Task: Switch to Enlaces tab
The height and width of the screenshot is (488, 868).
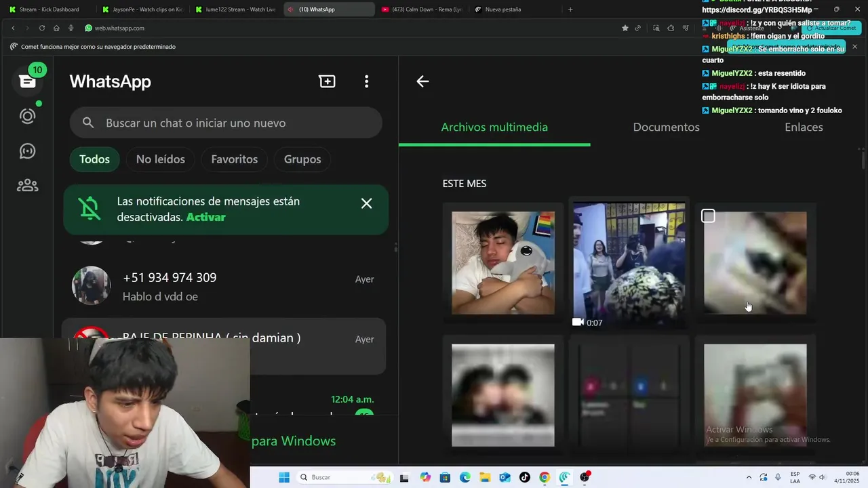Action: 804,127
